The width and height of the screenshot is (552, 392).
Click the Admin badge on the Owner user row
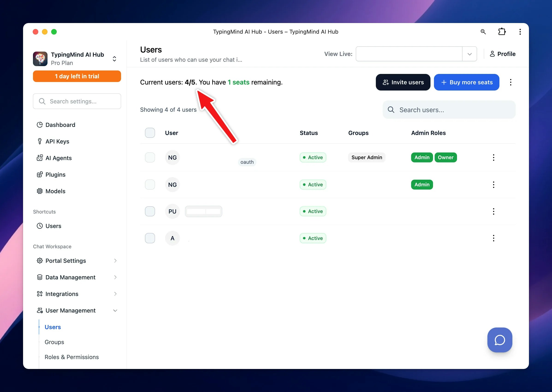(x=422, y=157)
